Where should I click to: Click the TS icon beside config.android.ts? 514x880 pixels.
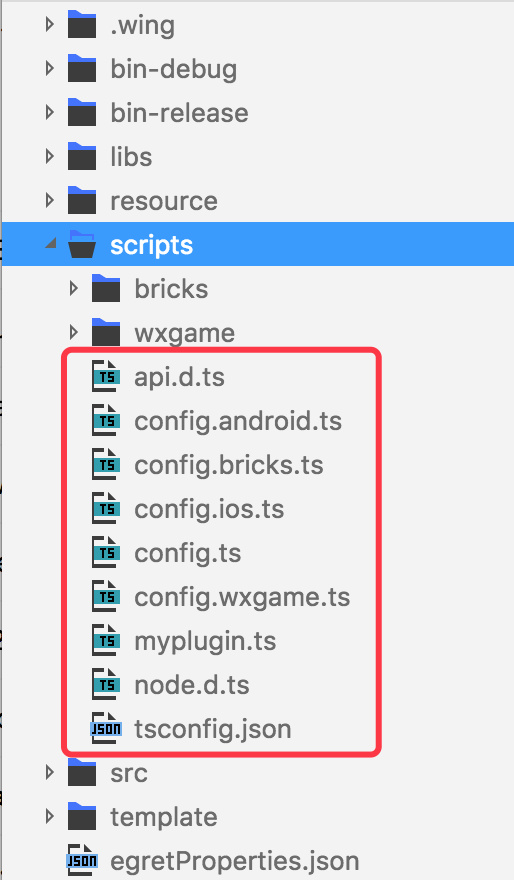click(106, 421)
